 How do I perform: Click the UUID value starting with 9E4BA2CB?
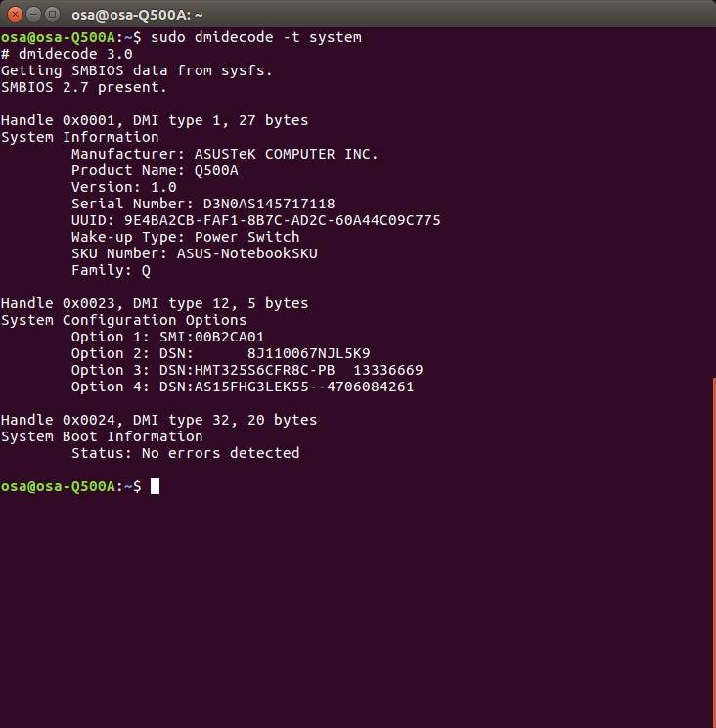pyautogui.click(x=282, y=220)
